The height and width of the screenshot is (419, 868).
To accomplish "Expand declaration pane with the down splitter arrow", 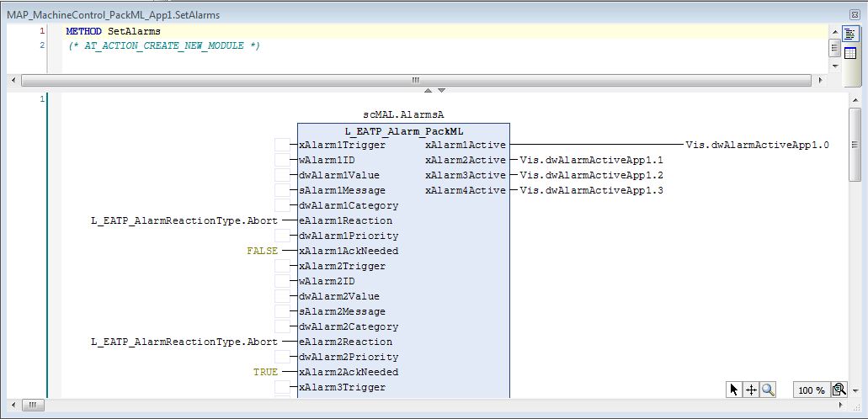I will [x=441, y=90].
